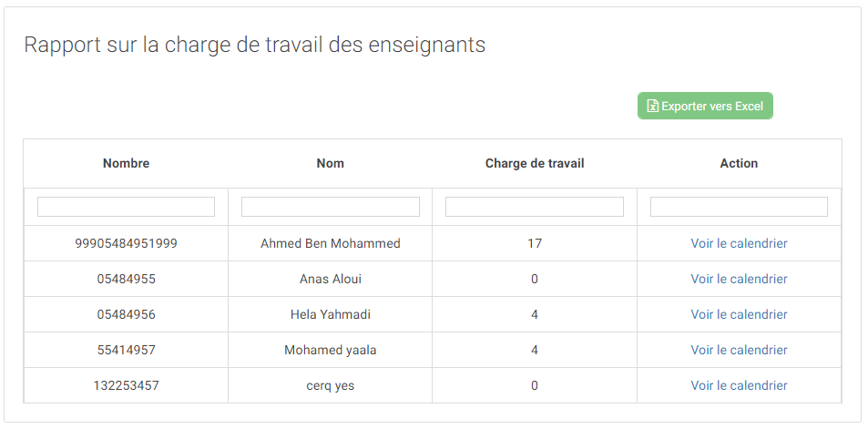This screenshot has height=429, width=868.
Task: Focus the Action column filter field
Action: click(x=739, y=207)
